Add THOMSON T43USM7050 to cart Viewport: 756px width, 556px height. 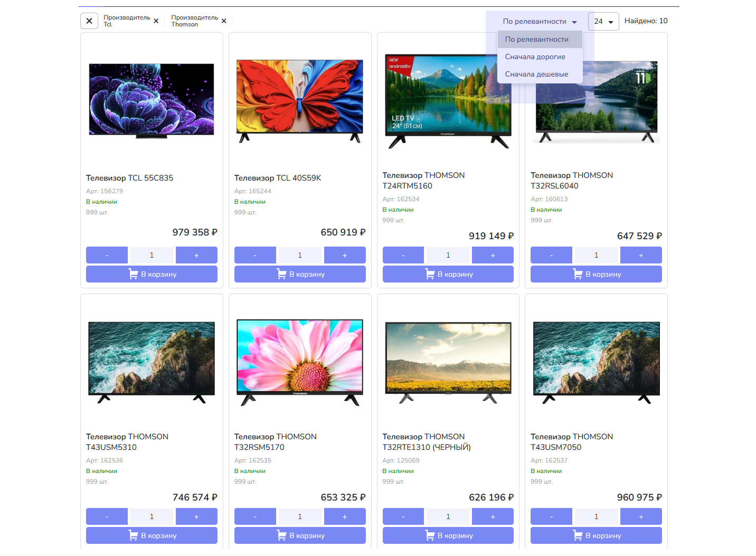596,535
